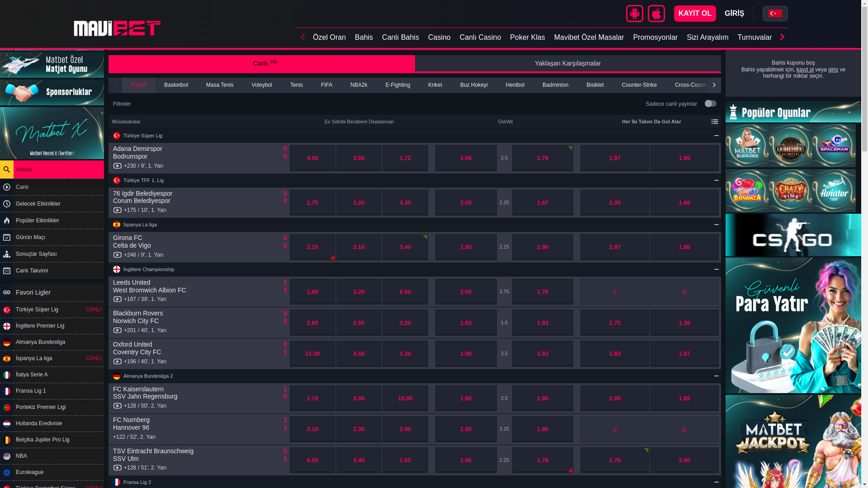Open Almanya Bundesliga favorite league

click(x=52, y=342)
